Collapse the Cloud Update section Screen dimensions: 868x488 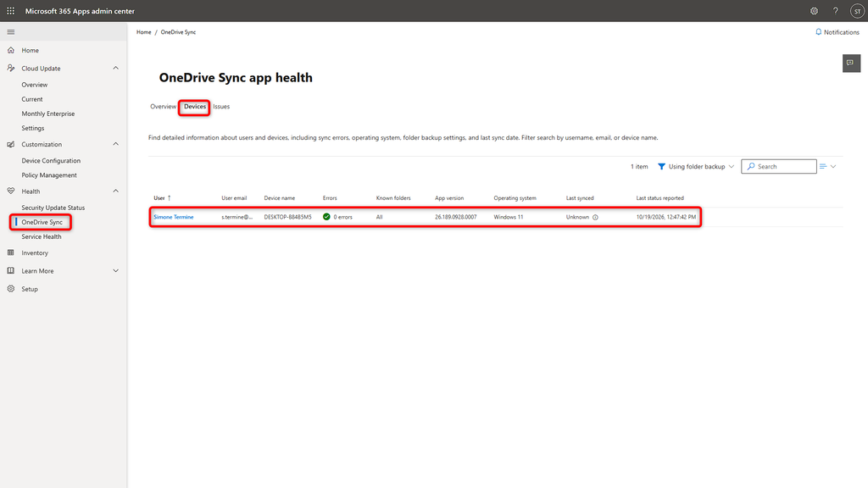tap(115, 68)
